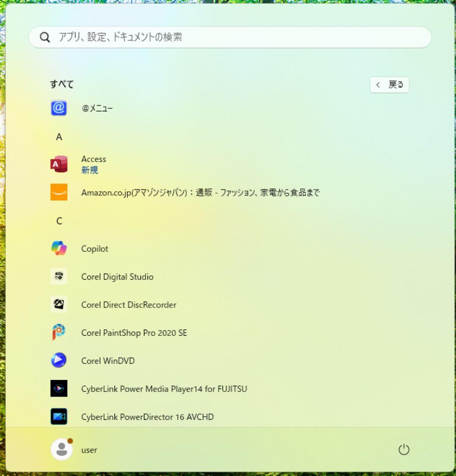The image size is (456, 476).
Task: Select the letter A section header
Action: [59, 137]
